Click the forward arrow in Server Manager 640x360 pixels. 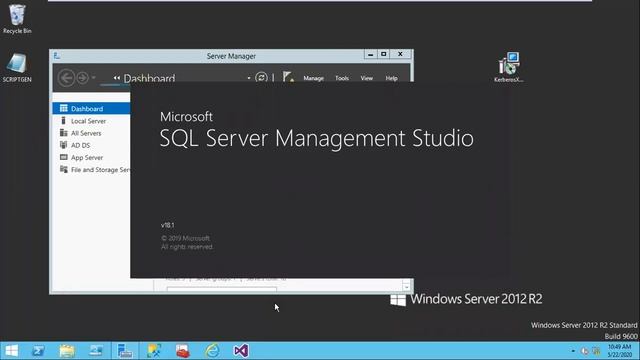(82, 78)
